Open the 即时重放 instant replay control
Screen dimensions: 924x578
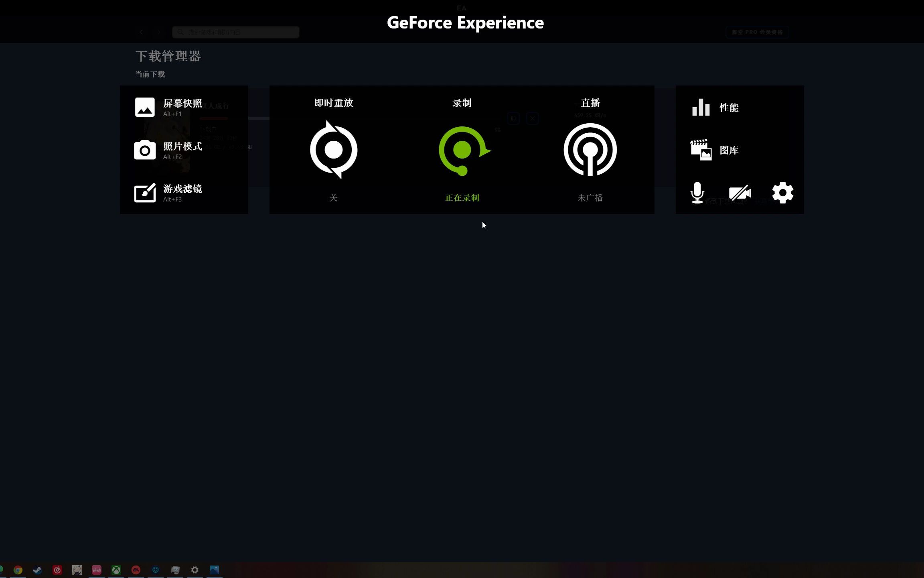point(334,150)
